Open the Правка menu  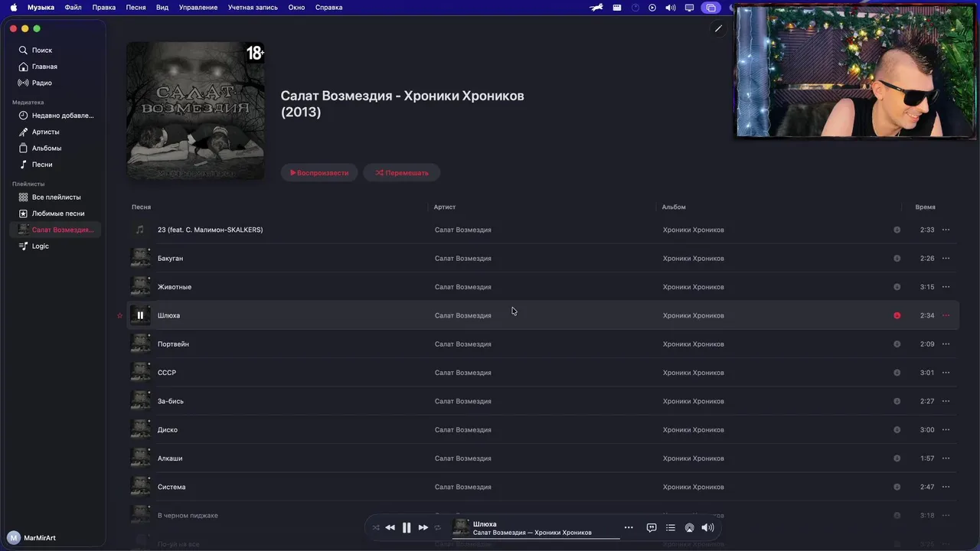point(104,8)
